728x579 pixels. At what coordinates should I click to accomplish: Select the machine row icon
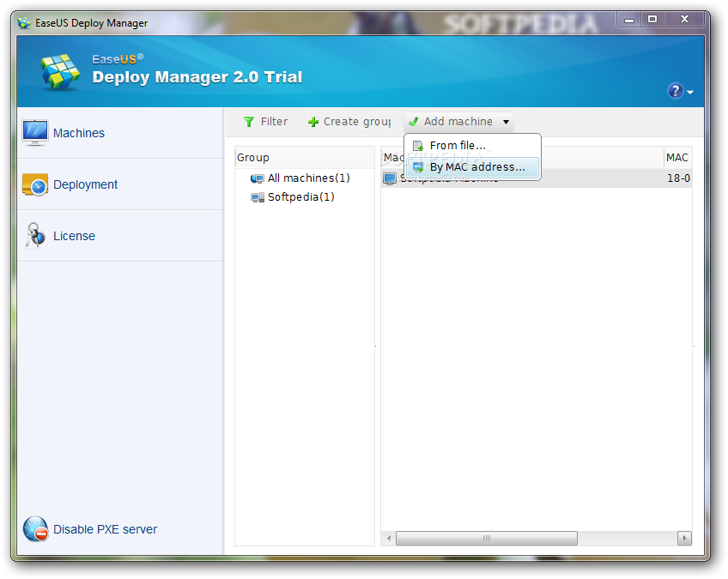point(390,178)
